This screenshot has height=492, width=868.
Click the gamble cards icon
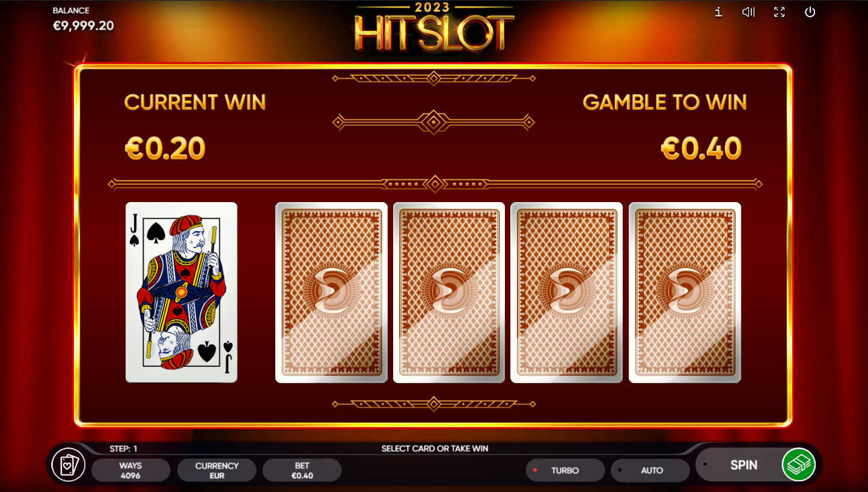pyautogui.click(x=69, y=465)
